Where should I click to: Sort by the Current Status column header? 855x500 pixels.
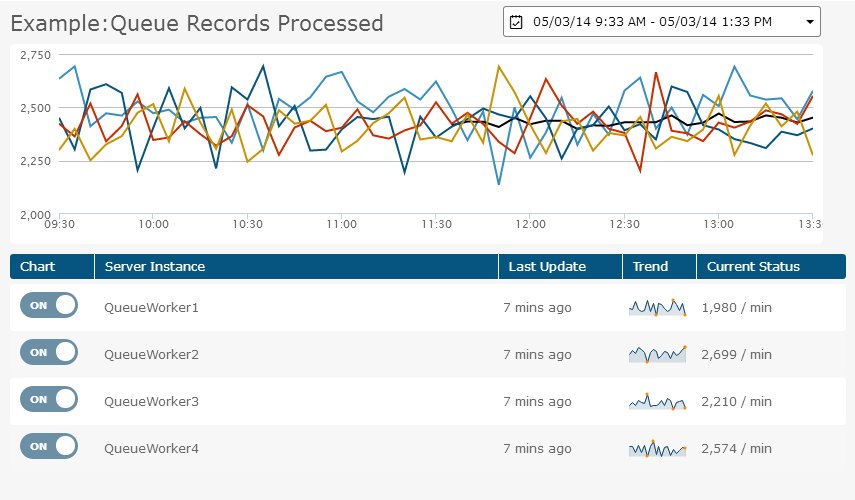771,267
